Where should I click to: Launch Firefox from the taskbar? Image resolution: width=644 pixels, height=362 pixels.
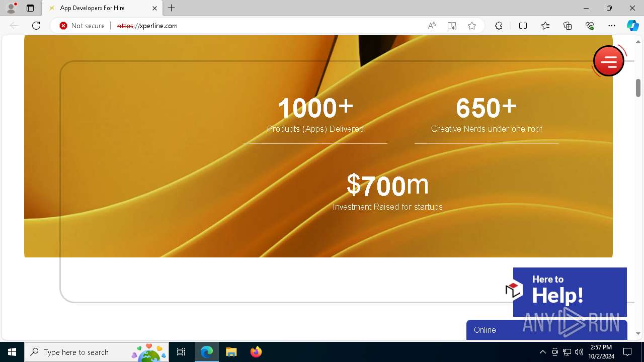click(256, 352)
